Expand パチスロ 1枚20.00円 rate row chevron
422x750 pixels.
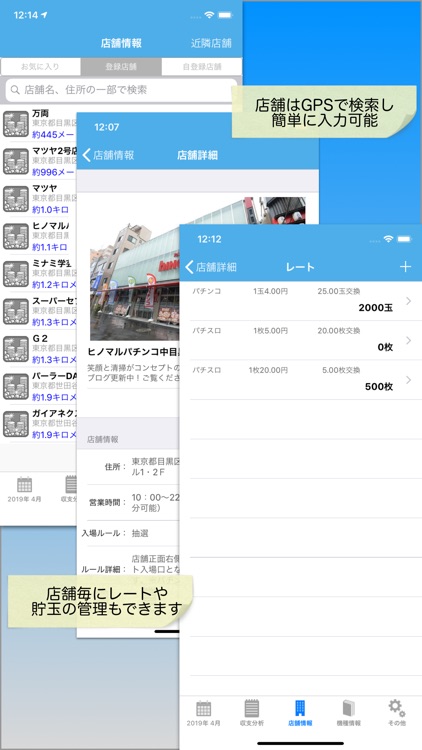click(x=408, y=380)
